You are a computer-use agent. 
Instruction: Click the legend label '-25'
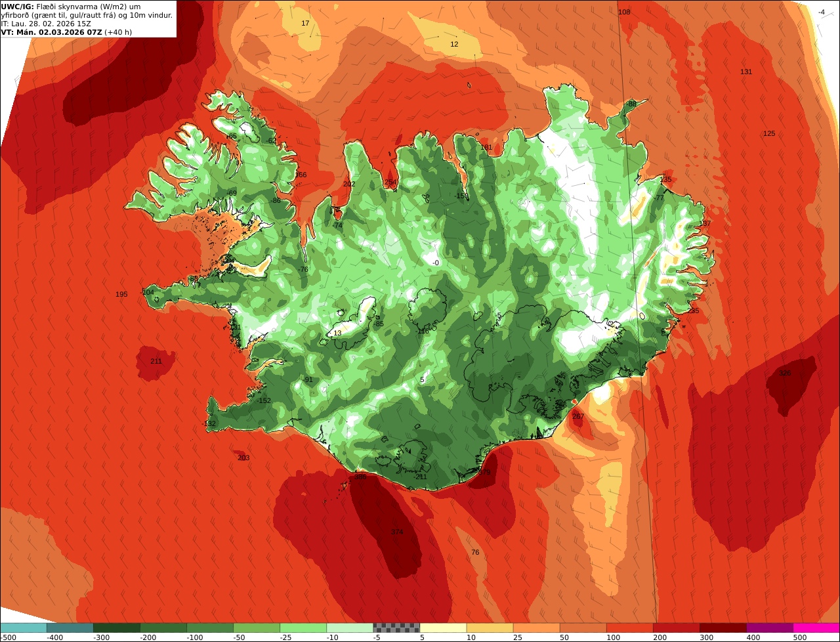pyautogui.click(x=287, y=637)
